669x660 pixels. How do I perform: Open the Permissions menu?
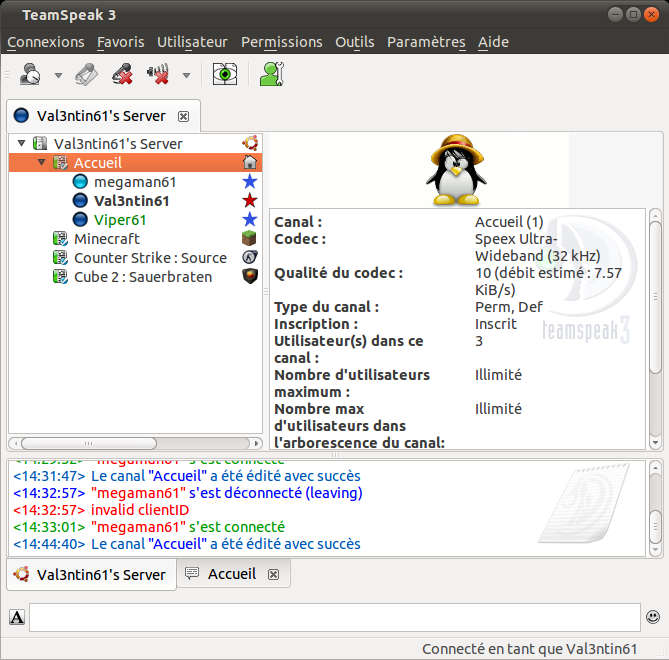(282, 42)
